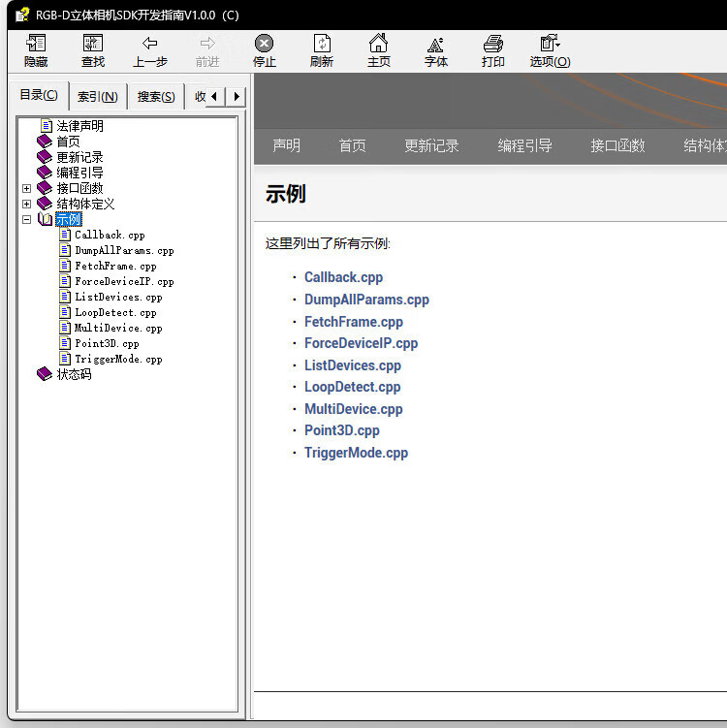Open the 字体 (Font) toolbar icon
727x728 pixels.
point(436,44)
